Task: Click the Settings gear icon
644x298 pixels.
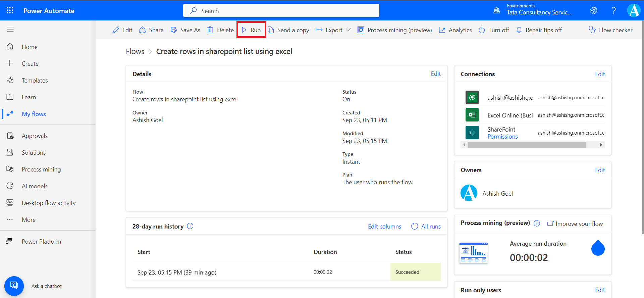Action: 593,10
